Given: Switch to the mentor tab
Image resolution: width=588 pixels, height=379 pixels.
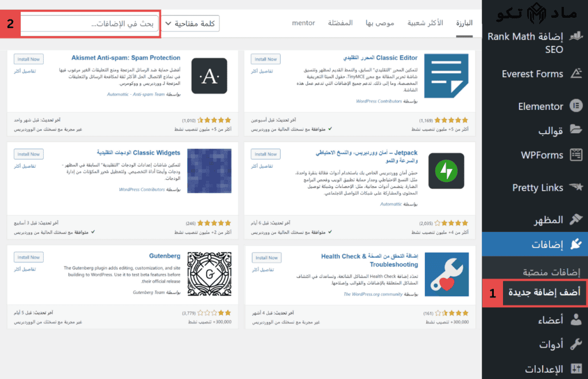Looking at the screenshot, I should tap(303, 23).
